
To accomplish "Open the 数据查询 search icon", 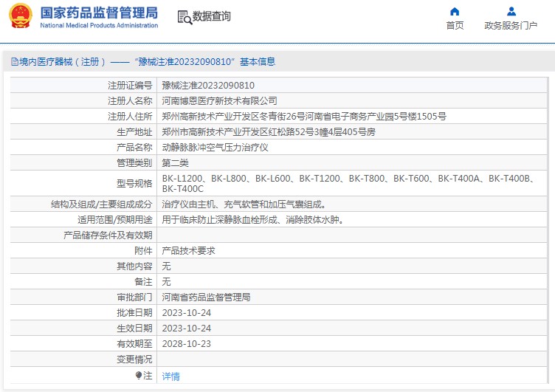I will [x=185, y=18].
